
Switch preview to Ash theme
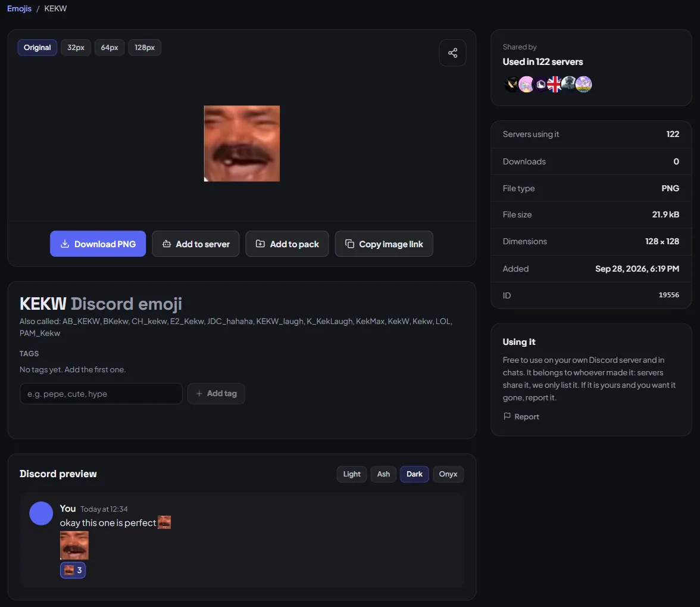pyautogui.click(x=383, y=474)
